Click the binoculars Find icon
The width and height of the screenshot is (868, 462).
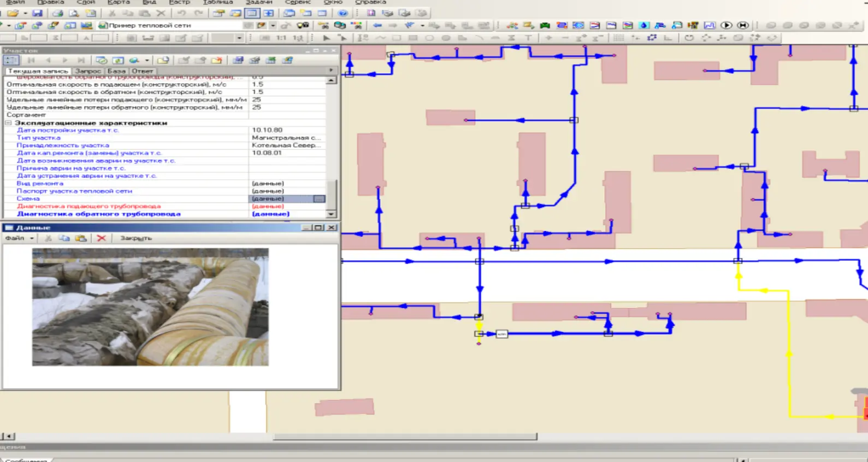[x=303, y=25]
